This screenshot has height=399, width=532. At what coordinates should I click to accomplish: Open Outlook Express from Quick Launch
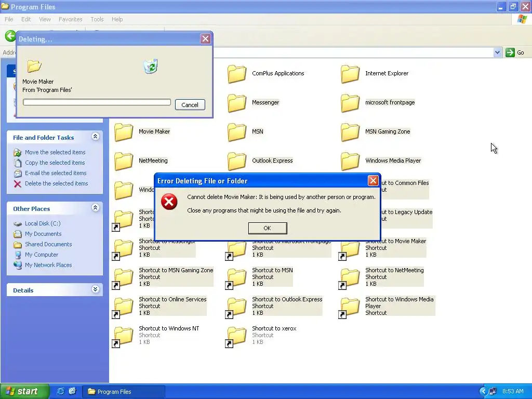click(72, 391)
